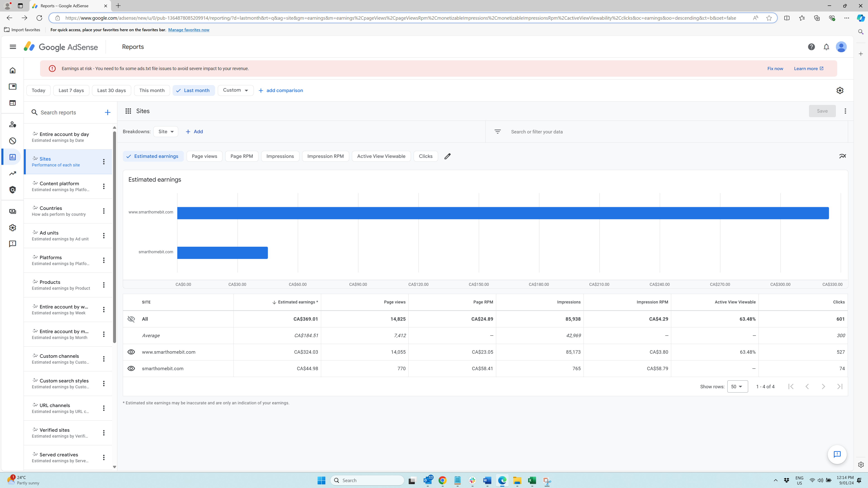Open options menu for Content platform report
Viewport: 868px width, 488px height.
tap(104, 186)
